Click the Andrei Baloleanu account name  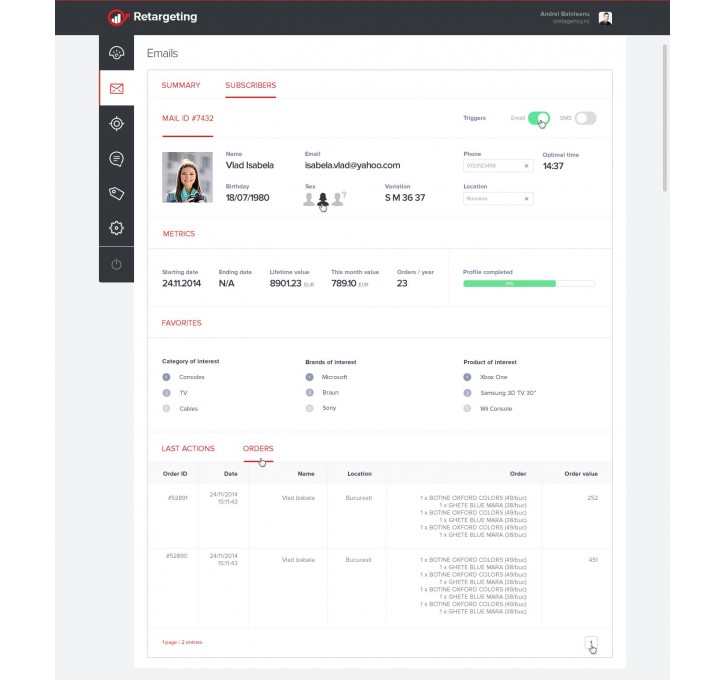[x=565, y=14]
